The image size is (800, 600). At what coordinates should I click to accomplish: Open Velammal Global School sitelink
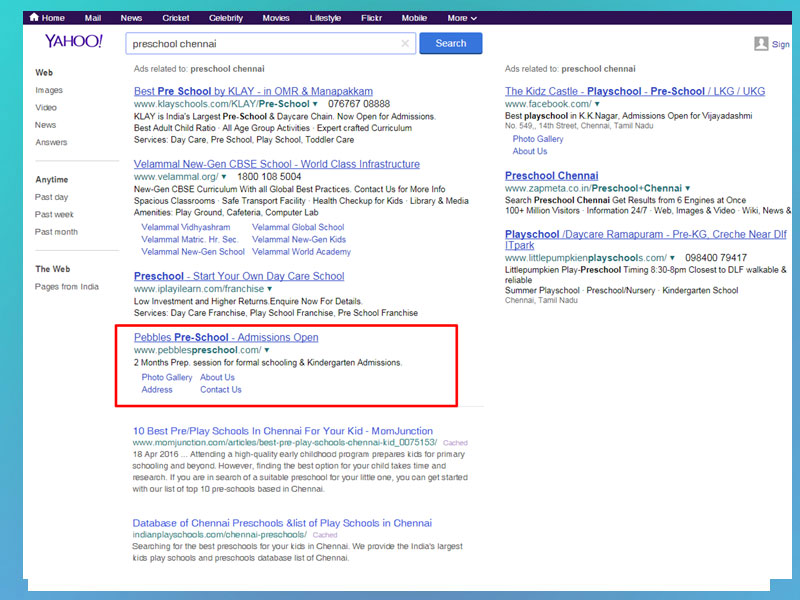[x=298, y=228]
